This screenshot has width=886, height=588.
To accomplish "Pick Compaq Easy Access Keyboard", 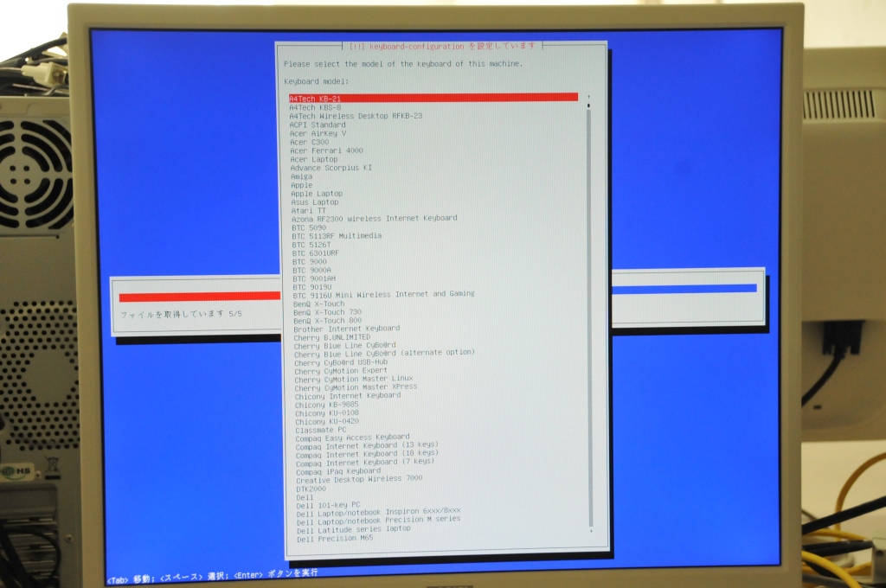I will 352,438.
